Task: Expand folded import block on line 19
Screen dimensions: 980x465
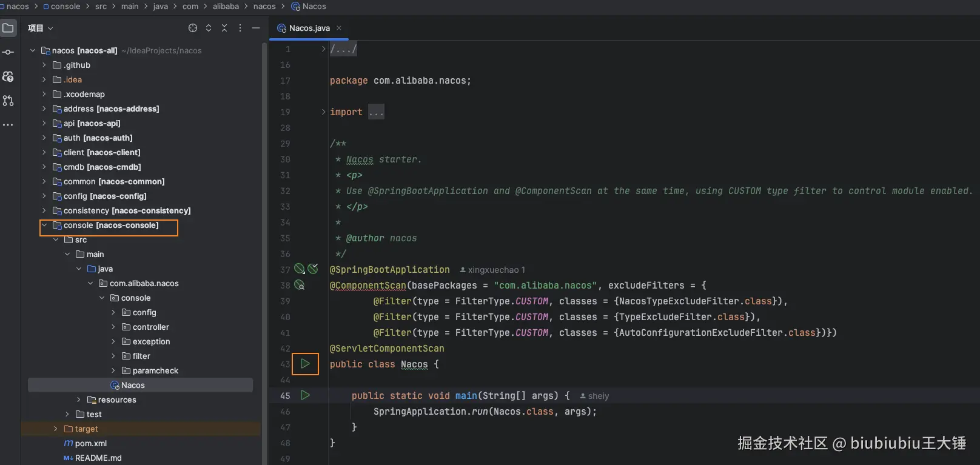Action: pyautogui.click(x=323, y=112)
